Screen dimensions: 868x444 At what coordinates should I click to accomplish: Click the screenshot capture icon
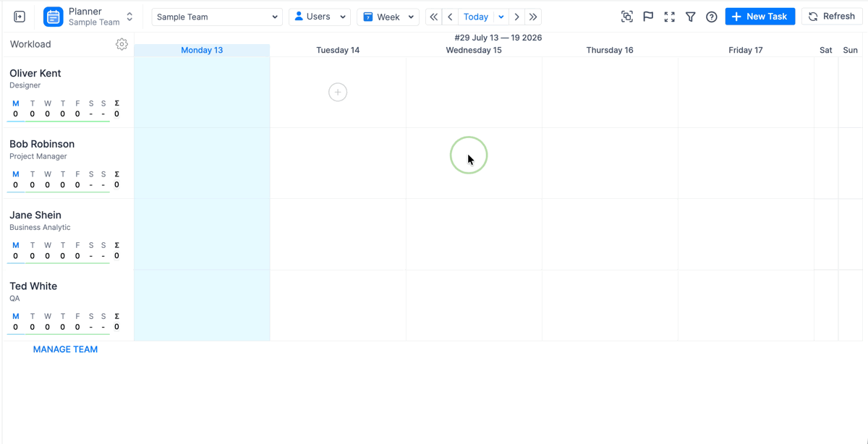pos(627,17)
